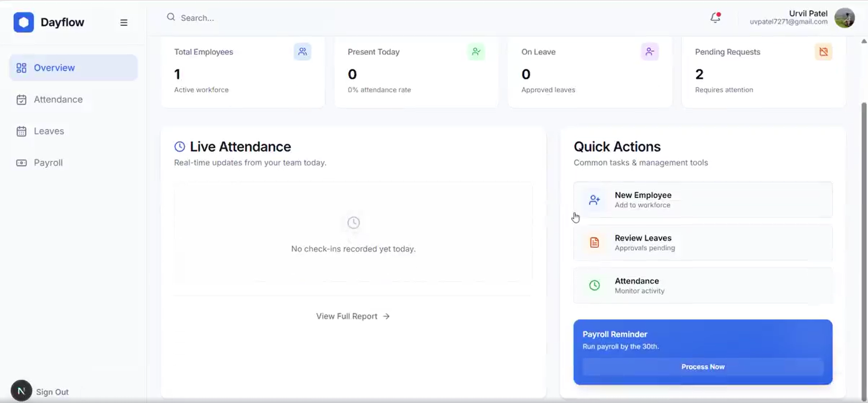Follow the View Full Report link

[353, 316]
